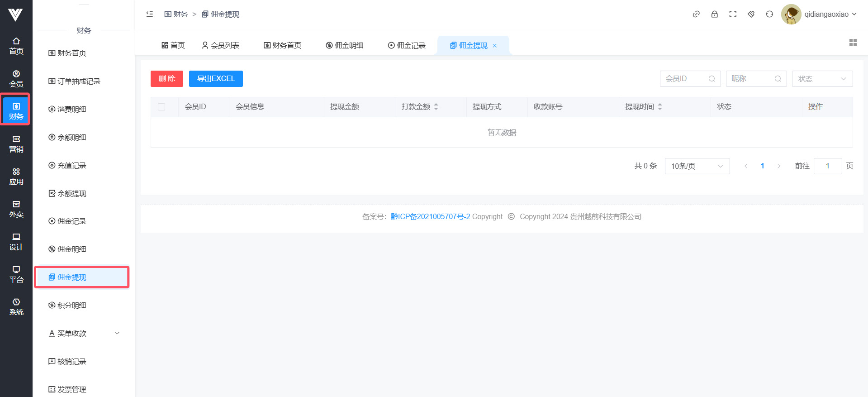Viewport: 868px width, 397px height.
Task: Sort by 提现时间 column
Action: tap(660, 107)
